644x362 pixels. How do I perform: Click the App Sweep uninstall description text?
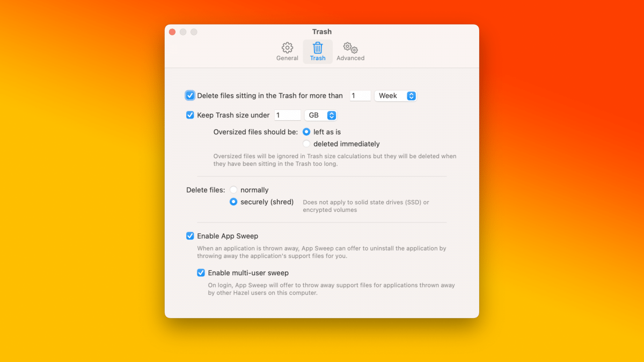pos(321,252)
